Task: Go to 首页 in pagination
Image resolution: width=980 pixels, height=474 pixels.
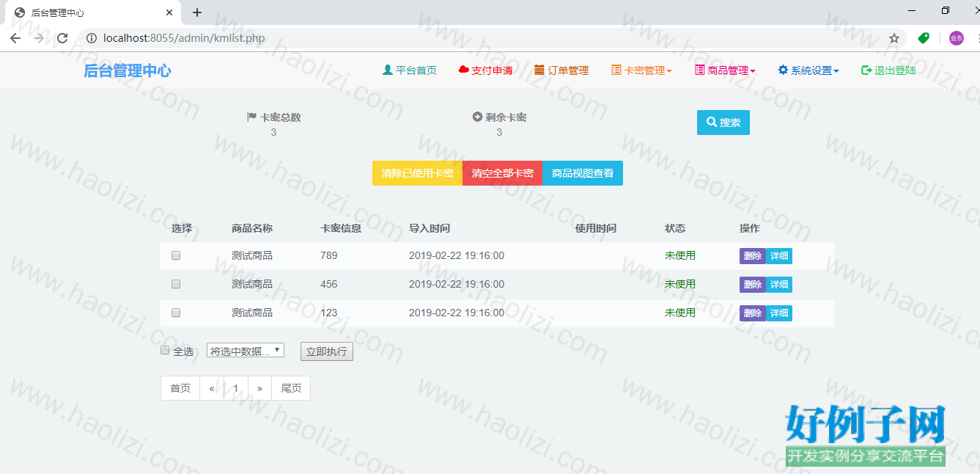Action: coord(180,388)
